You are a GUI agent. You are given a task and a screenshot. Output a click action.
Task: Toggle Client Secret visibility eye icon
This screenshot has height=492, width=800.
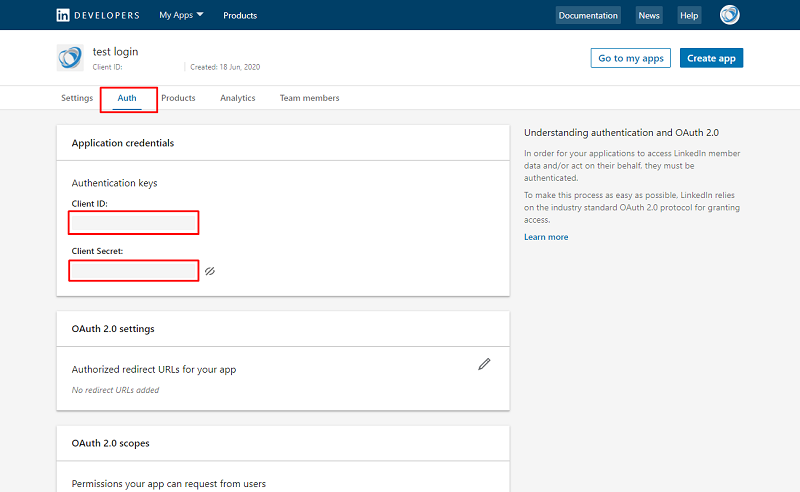coord(210,271)
